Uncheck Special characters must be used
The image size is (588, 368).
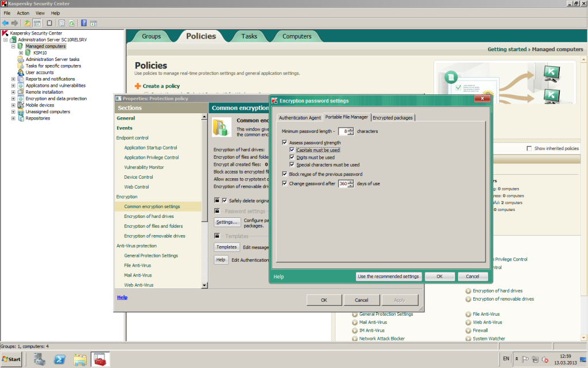point(292,164)
